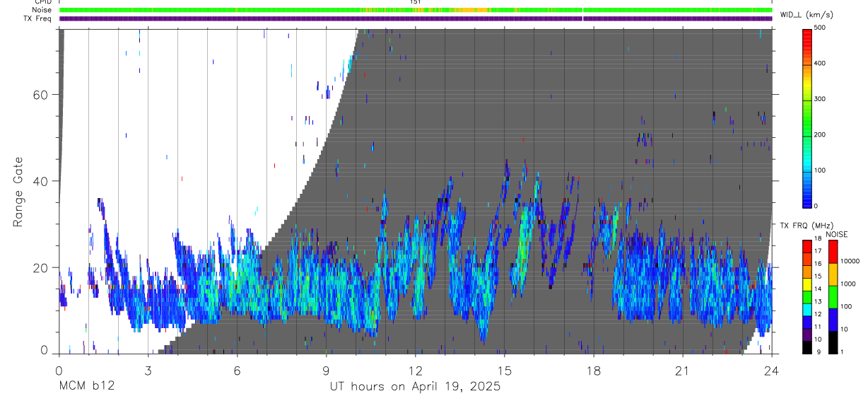Select the black 9 MHz TX frequency swatch

click(807, 347)
